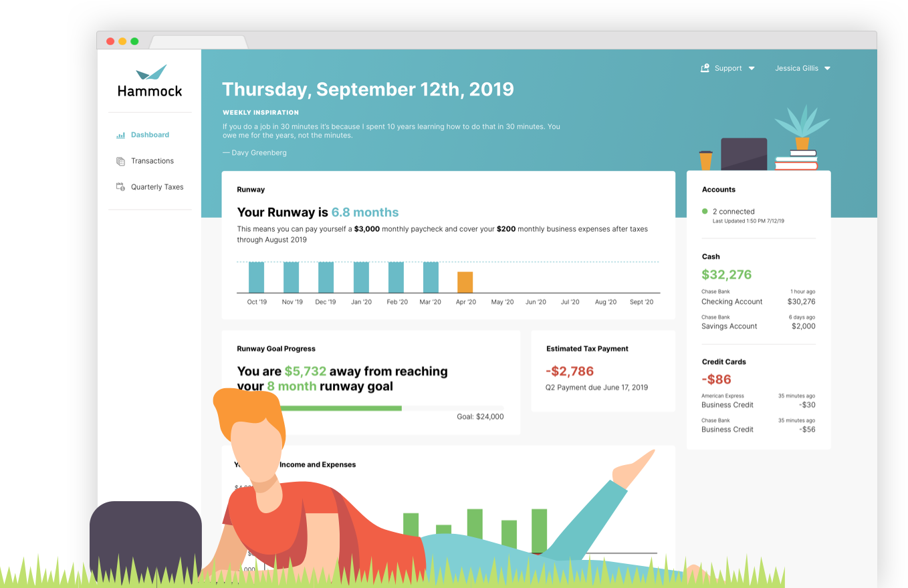Click the Support headset icon
Screen dimensions: 908x588
[704, 68]
